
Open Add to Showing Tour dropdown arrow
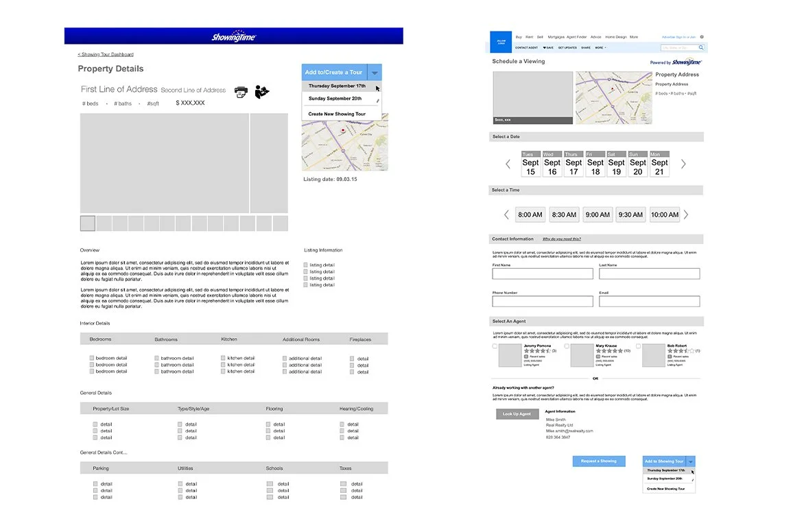tap(691, 461)
